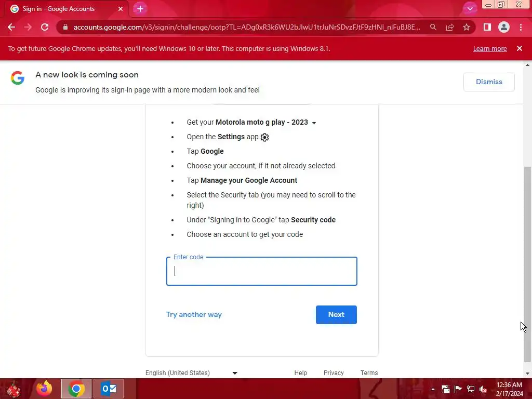The image size is (532, 399).
Task: Click the page vertical scrollbar thumb
Action: (x=527, y=264)
